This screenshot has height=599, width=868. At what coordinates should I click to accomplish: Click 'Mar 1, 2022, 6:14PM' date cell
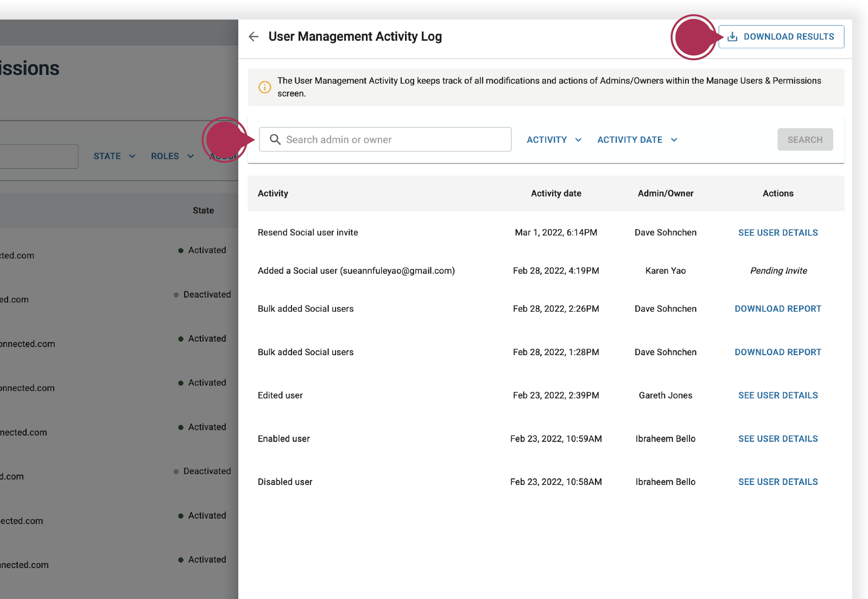pyautogui.click(x=556, y=232)
